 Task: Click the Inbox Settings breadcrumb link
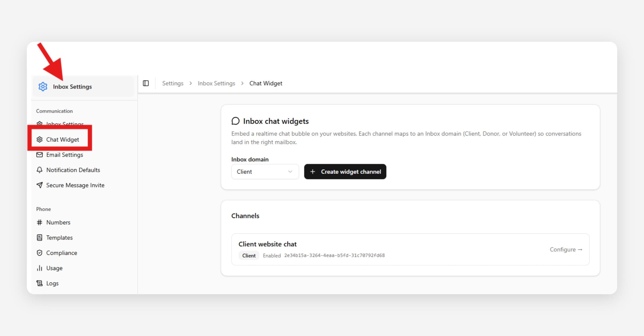pos(216,83)
